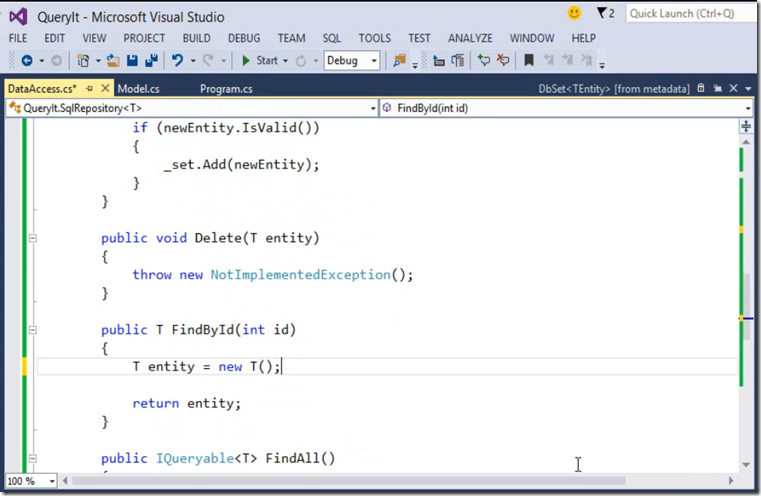Click the Visual Studio logo icon
Viewport: 761px width, 496px height.
(18, 17)
